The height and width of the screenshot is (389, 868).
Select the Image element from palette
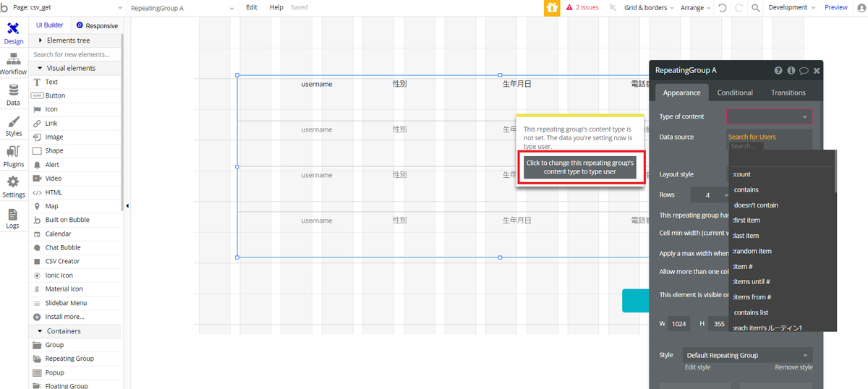pos(76,137)
